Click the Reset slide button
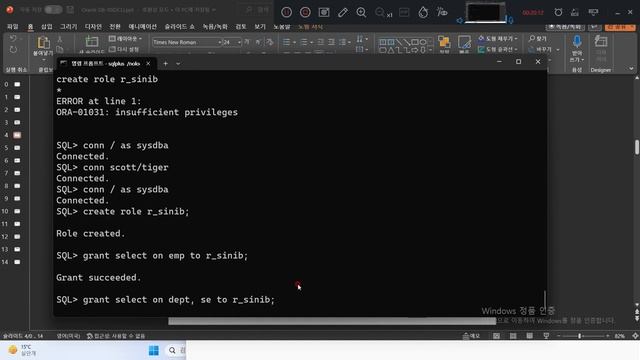 [x=124, y=49]
